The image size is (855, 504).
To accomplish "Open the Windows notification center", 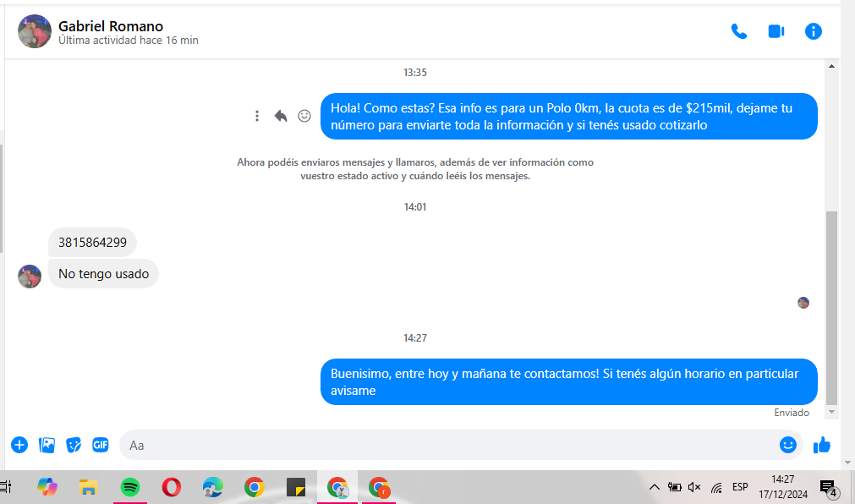I will point(828,488).
